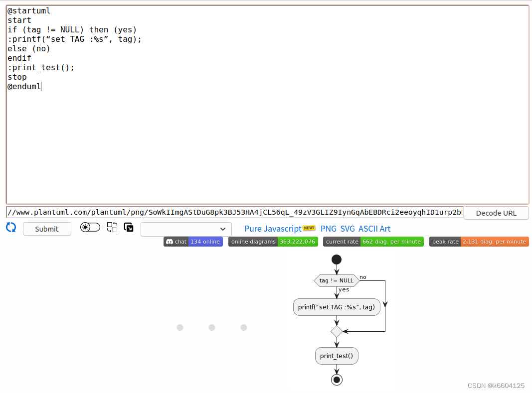
Task: Click the merge diamond in the diagram
Action: coord(337,332)
